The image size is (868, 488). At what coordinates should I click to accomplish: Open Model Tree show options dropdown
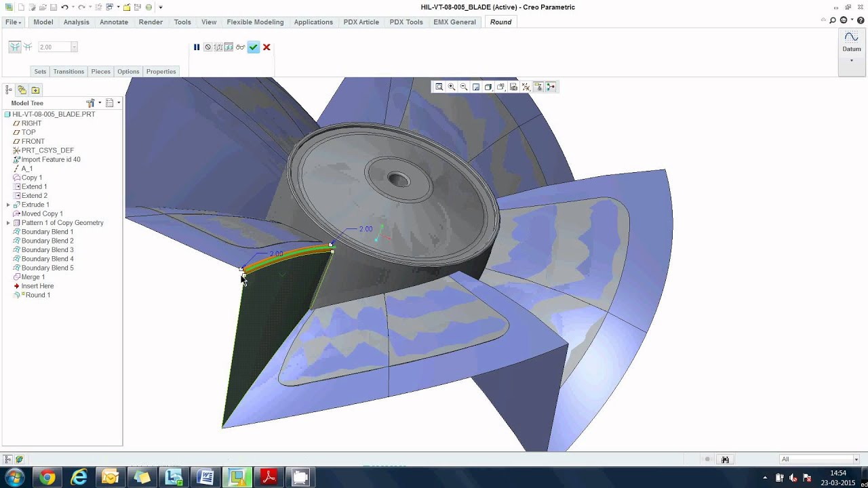[x=113, y=103]
